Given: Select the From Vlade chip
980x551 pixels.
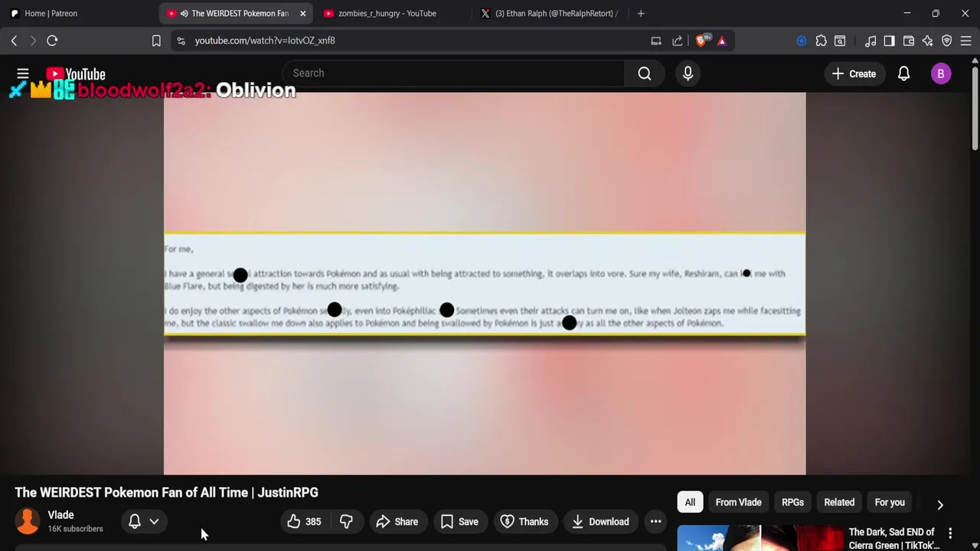Looking at the screenshot, I should coord(738,502).
